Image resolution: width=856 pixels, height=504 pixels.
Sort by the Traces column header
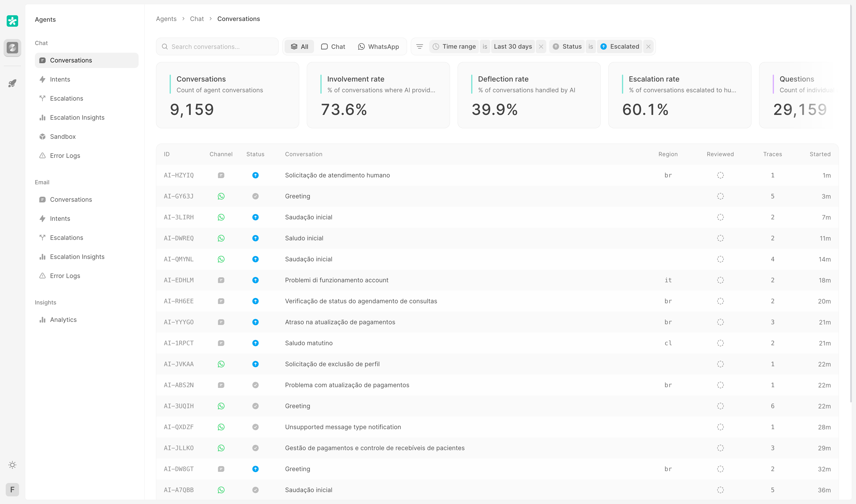772,154
